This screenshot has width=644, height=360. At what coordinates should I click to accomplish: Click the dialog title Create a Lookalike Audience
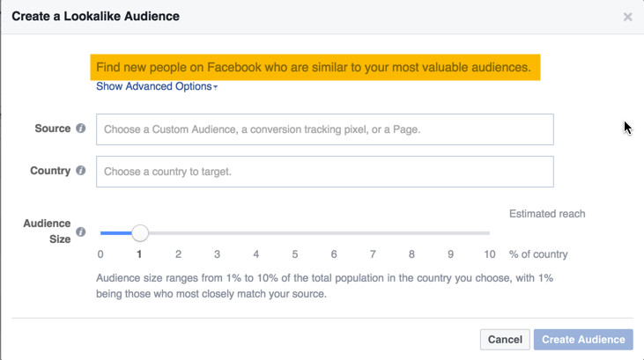(95, 17)
